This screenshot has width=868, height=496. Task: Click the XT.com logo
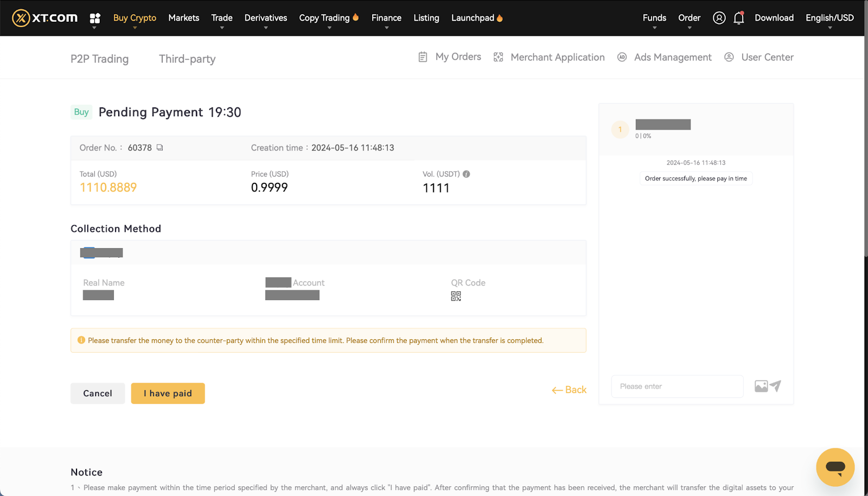tap(45, 18)
